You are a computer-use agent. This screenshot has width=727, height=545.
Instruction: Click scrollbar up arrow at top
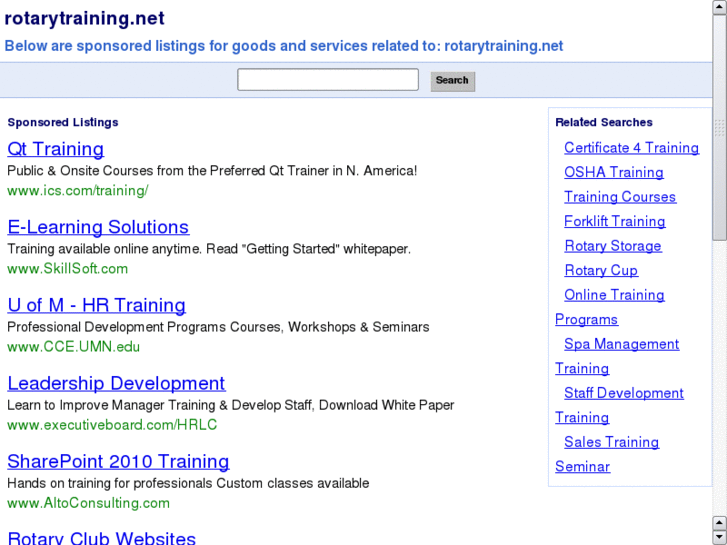720,8
